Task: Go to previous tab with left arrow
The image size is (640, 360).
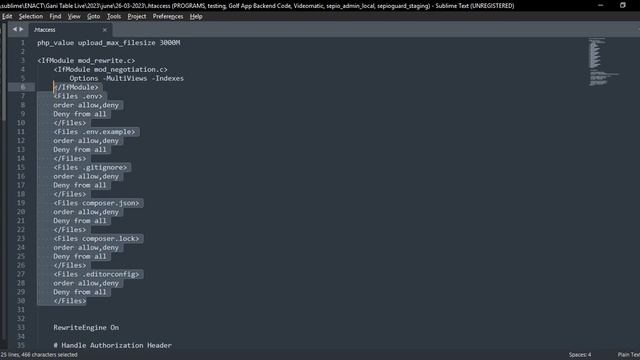Action: click(15, 29)
